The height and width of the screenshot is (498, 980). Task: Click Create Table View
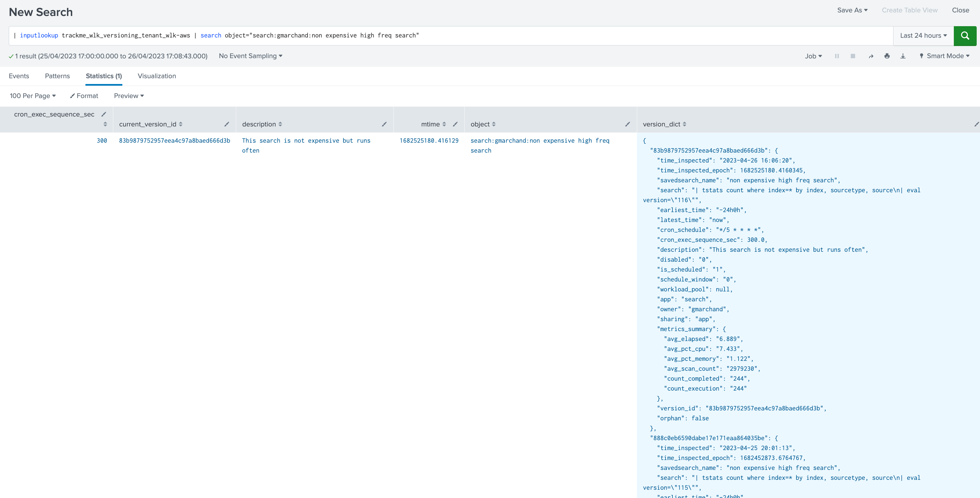point(910,10)
